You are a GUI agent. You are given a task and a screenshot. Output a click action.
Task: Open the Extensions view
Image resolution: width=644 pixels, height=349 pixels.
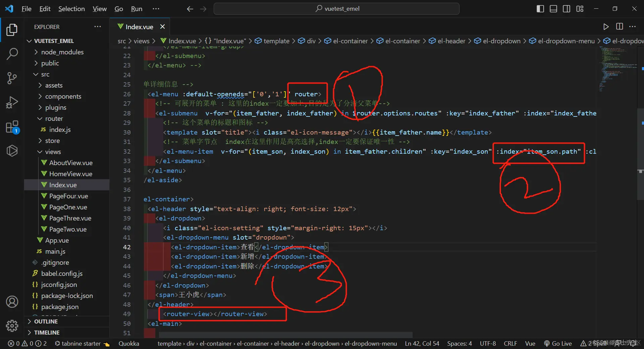pos(12,127)
